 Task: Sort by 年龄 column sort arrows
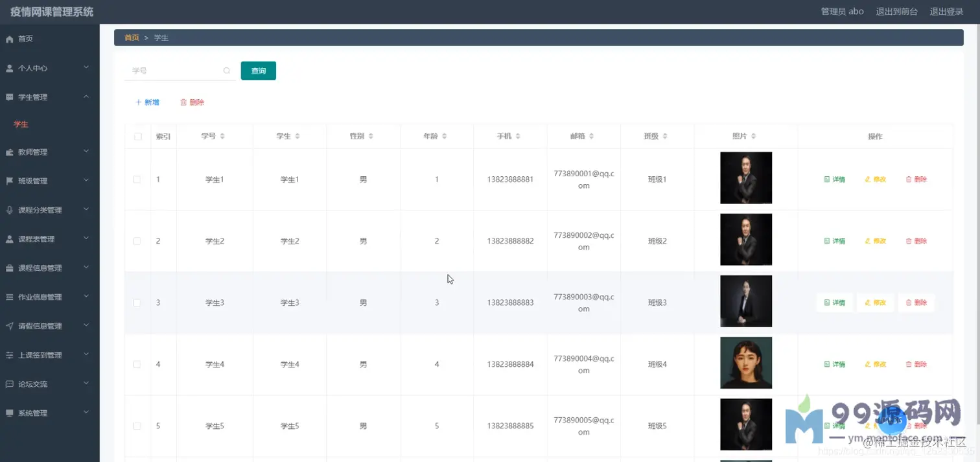click(445, 136)
